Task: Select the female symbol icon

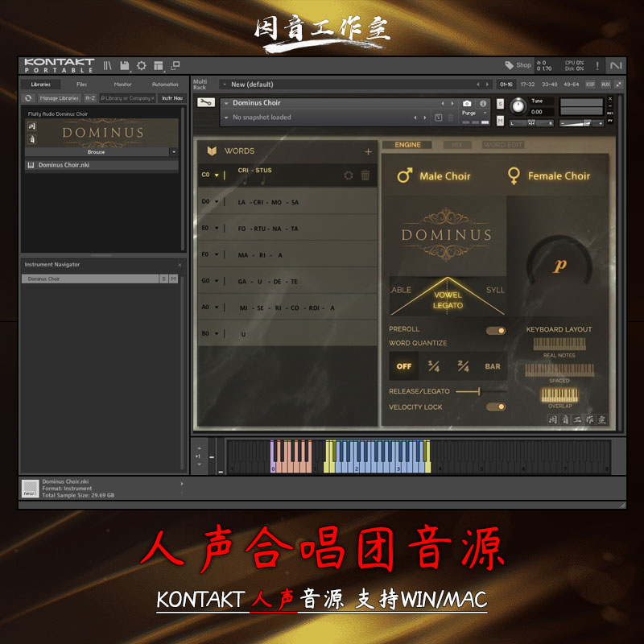Action: (x=514, y=175)
